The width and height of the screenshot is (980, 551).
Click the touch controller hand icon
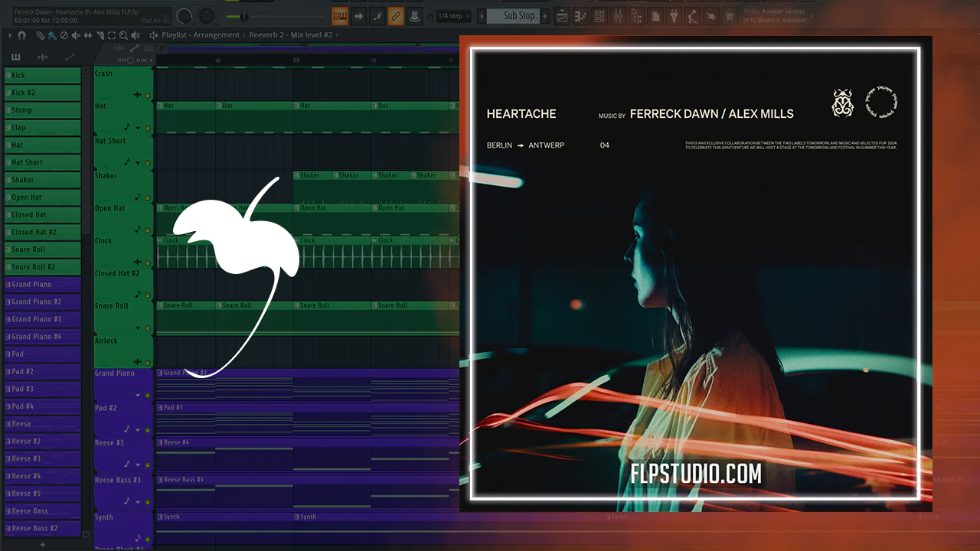coord(711,15)
